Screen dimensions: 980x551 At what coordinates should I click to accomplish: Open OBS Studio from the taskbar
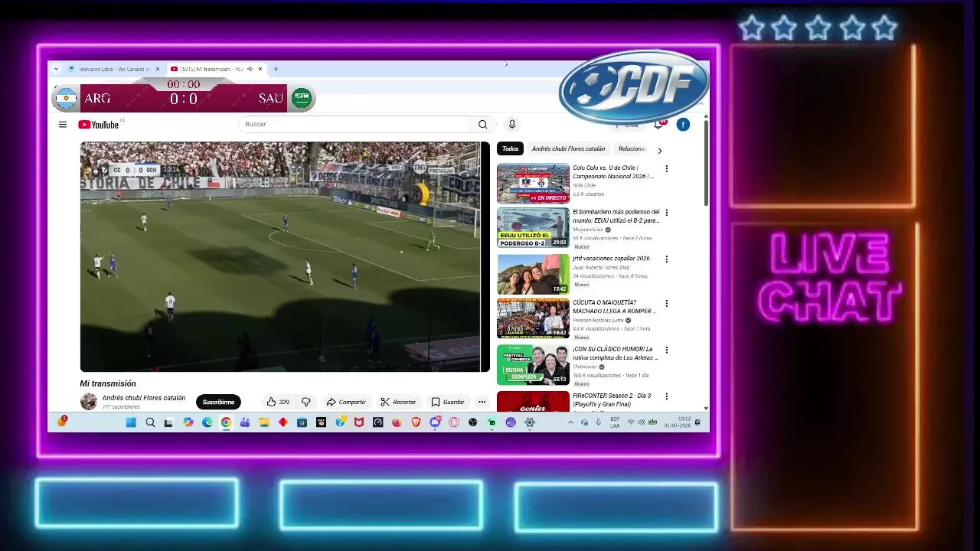click(x=472, y=422)
